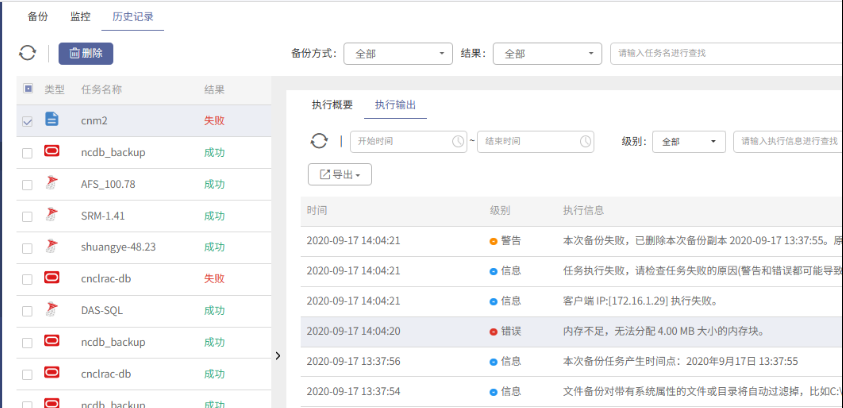Click the file type icon for cnm2
Screen dimensions: 843x408
click(51, 120)
